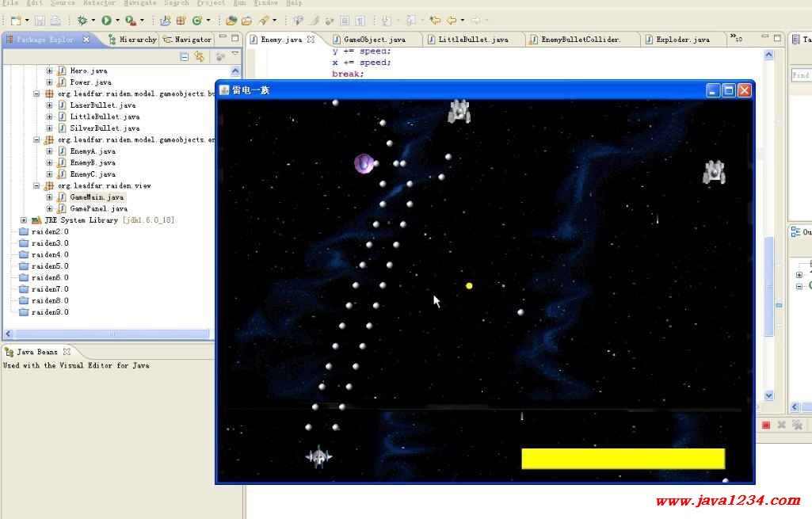This screenshot has height=519, width=812.
Task: Maximize the Package Explorer view
Action: click(235, 38)
